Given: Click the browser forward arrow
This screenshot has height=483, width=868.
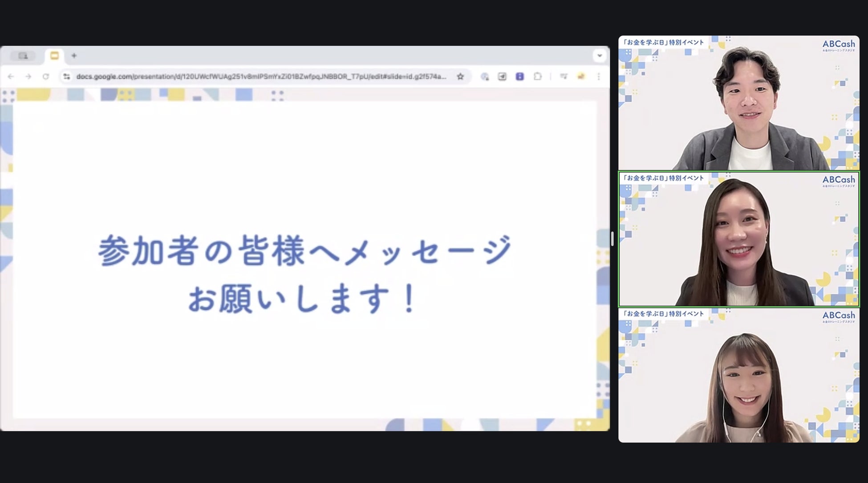Looking at the screenshot, I should [28, 77].
